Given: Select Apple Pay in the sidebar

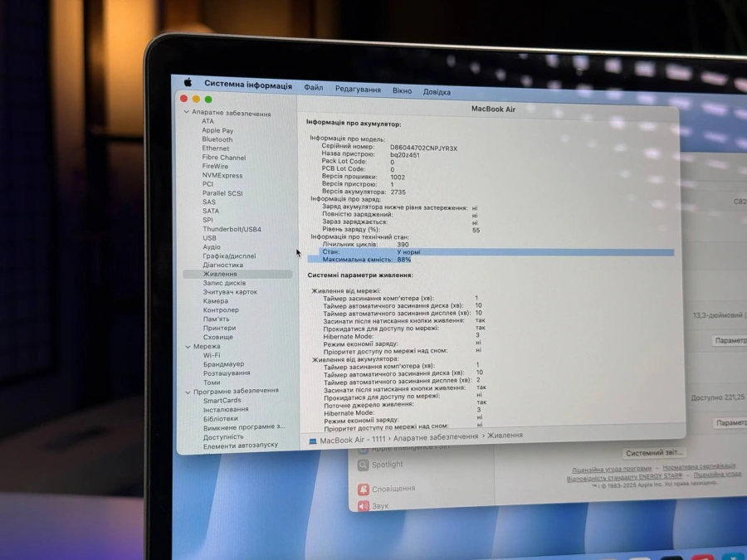Looking at the screenshot, I should click(217, 130).
